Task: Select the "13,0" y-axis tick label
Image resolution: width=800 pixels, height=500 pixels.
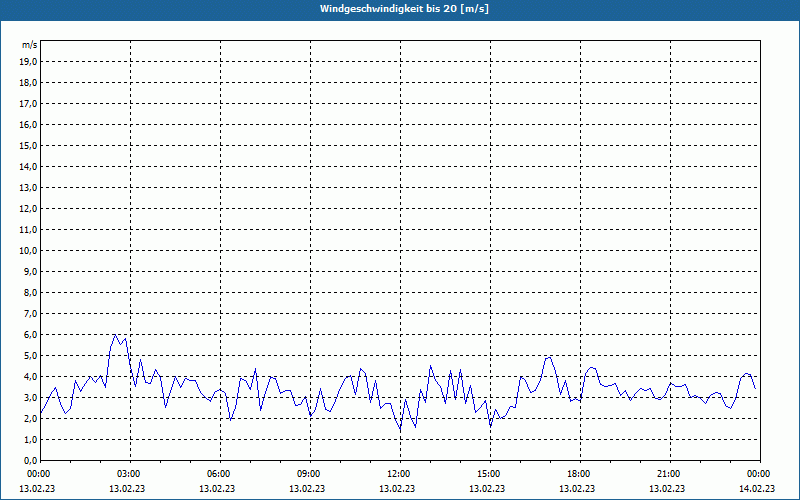Action: (x=28, y=188)
